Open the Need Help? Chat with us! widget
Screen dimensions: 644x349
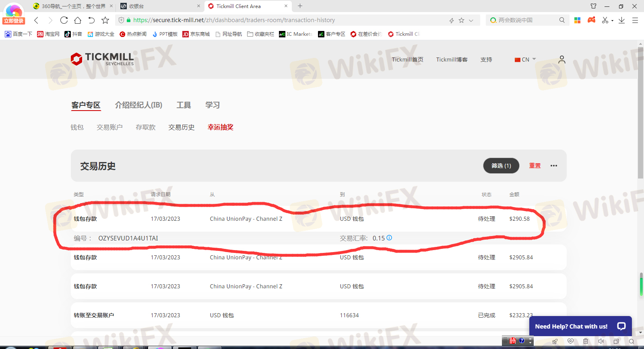pyautogui.click(x=580, y=326)
